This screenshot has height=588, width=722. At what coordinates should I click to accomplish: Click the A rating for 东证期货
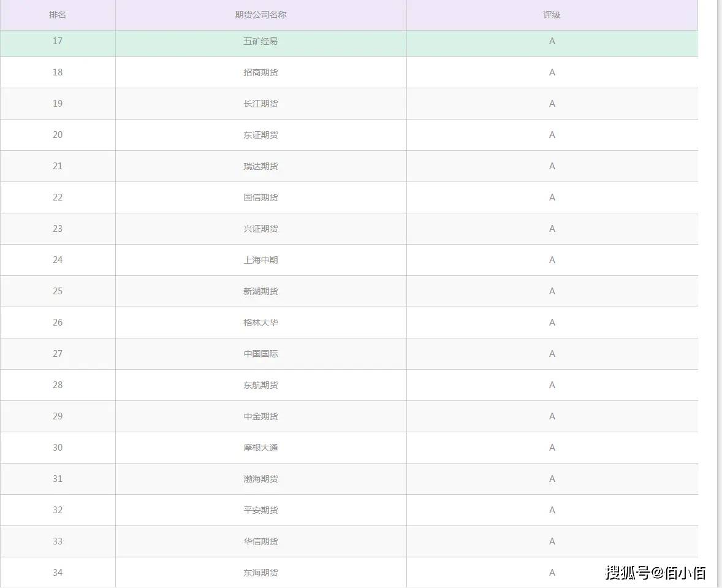click(x=552, y=135)
